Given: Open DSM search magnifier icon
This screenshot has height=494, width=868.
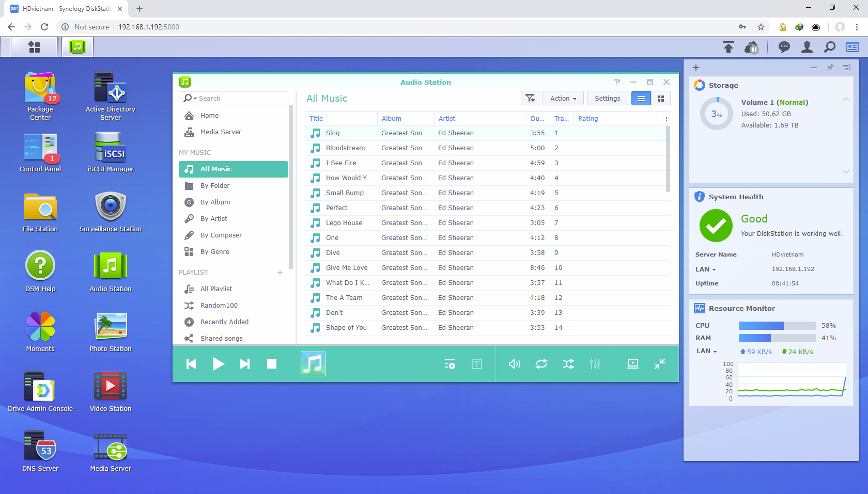Looking at the screenshot, I should [830, 47].
